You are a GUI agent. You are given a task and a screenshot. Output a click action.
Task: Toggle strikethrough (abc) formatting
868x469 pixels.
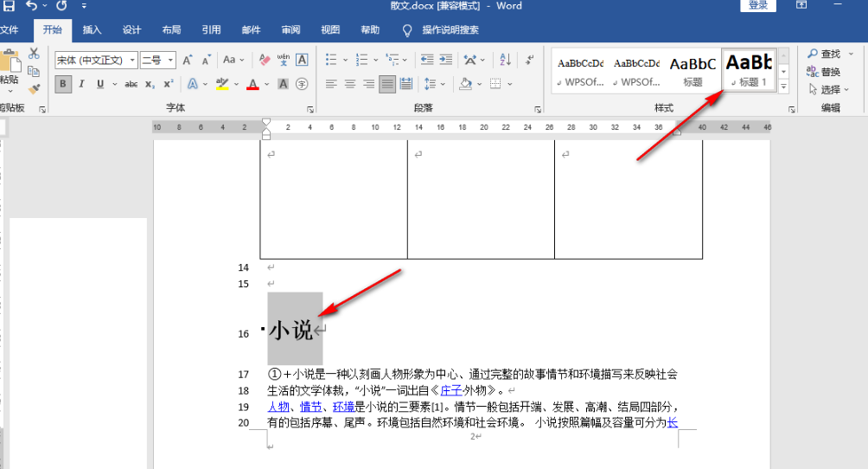click(x=131, y=84)
